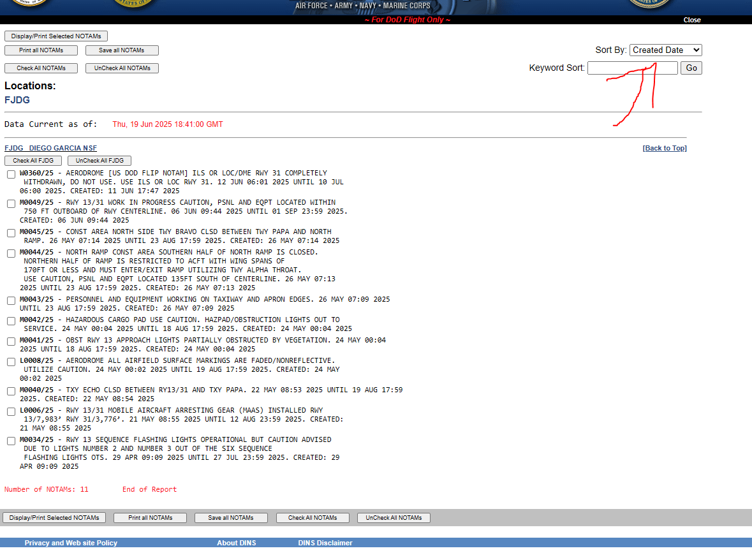Image resolution: width=752 pixels, height=560 pixels.
Task: Click top UnCheck All NOTAMs button
Action: coord(122,68)
